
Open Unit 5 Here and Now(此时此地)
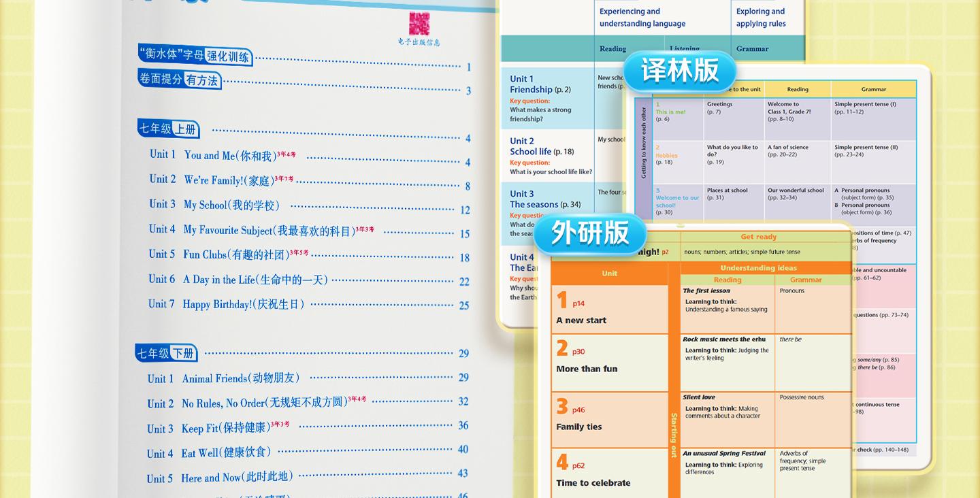tap(308, 477)
